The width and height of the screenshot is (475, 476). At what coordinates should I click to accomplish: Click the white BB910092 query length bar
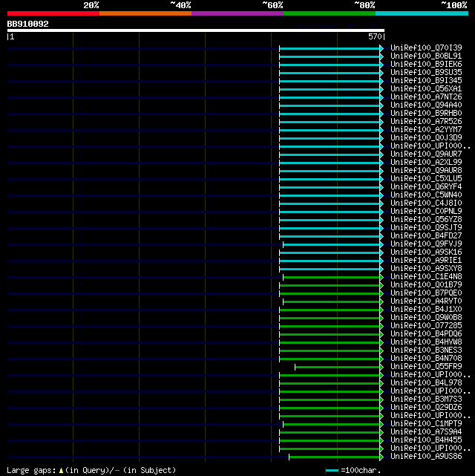pos(196,30)
